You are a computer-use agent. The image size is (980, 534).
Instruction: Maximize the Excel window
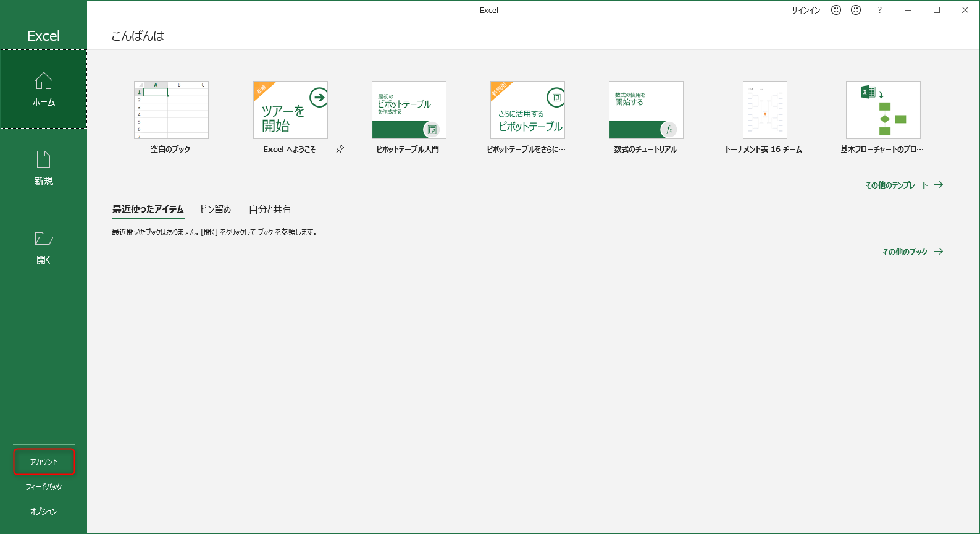click(937, 10)
